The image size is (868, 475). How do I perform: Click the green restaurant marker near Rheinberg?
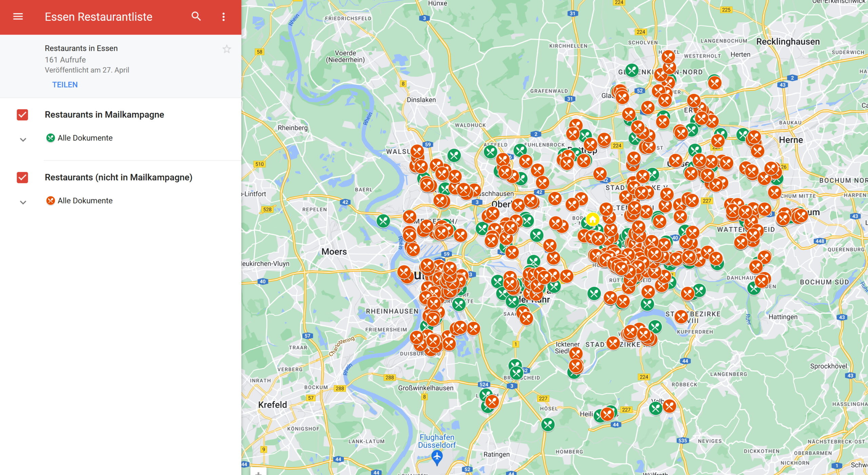(383, 221)
